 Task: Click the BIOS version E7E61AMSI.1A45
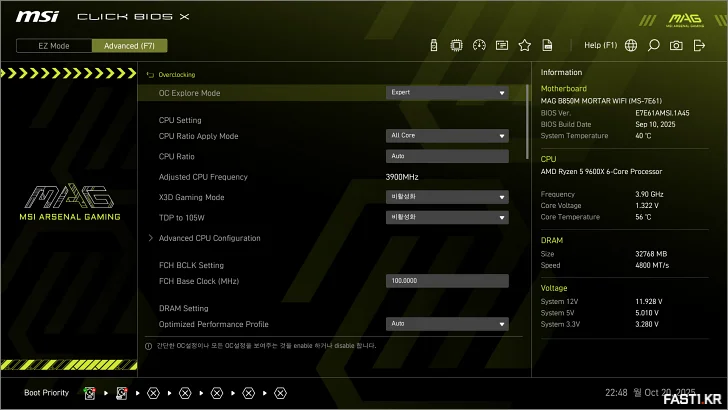click(x=662, y=113)
